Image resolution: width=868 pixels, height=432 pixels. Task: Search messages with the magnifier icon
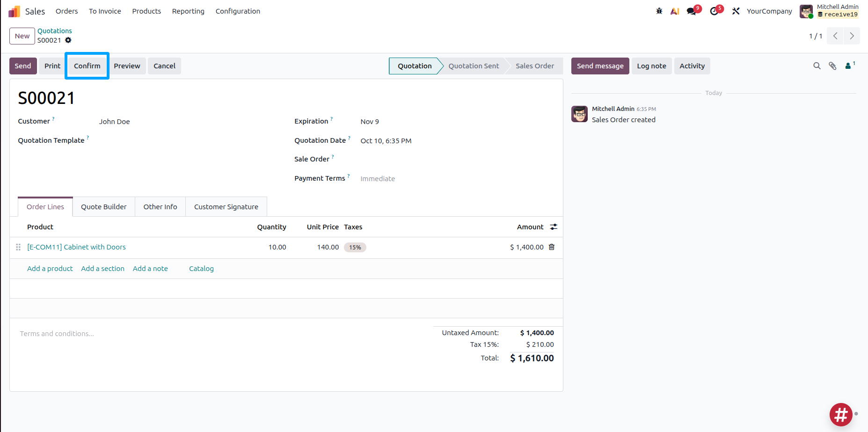pyautogui.click(x=817, y=66)
